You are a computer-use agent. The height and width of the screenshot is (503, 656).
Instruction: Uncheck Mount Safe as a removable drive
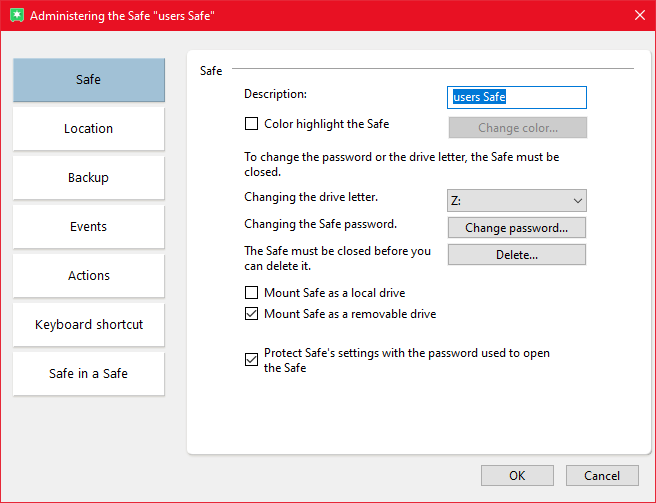click(x=252, y=314)
